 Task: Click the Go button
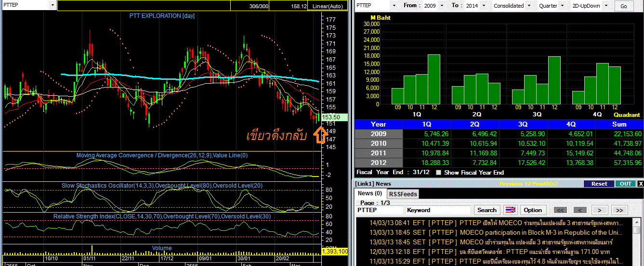[624, 6]
